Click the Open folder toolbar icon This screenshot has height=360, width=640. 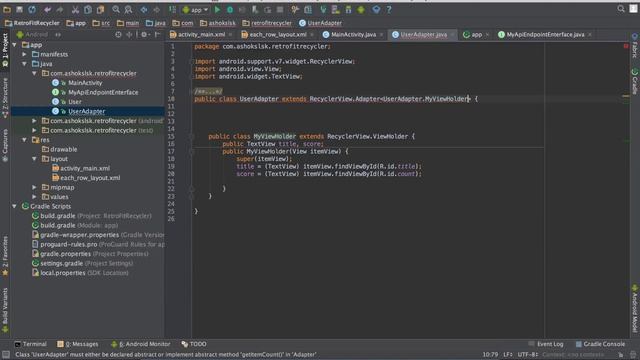(7, 9)
